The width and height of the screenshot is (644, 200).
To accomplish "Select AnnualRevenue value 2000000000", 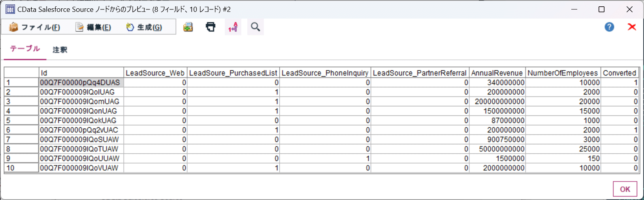I will coord(497,168).
